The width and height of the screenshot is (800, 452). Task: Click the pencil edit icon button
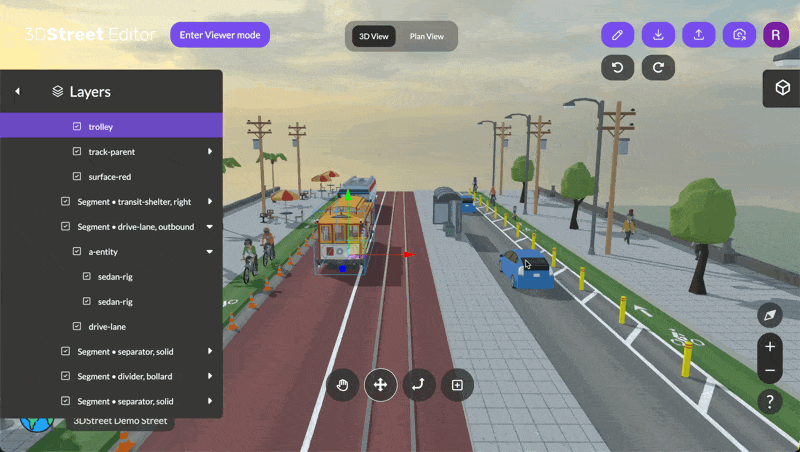click(x=617, y=35)
